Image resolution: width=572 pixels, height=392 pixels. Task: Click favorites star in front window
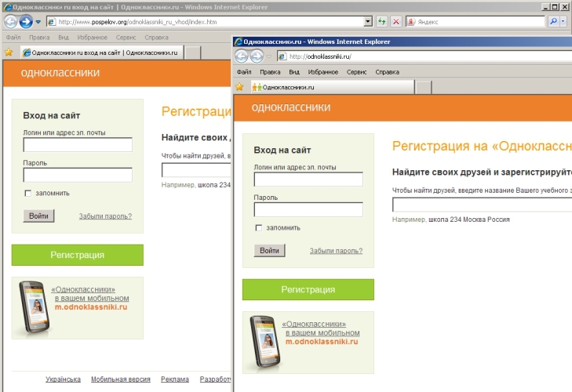pyautogui.click(x=239, y=87)
